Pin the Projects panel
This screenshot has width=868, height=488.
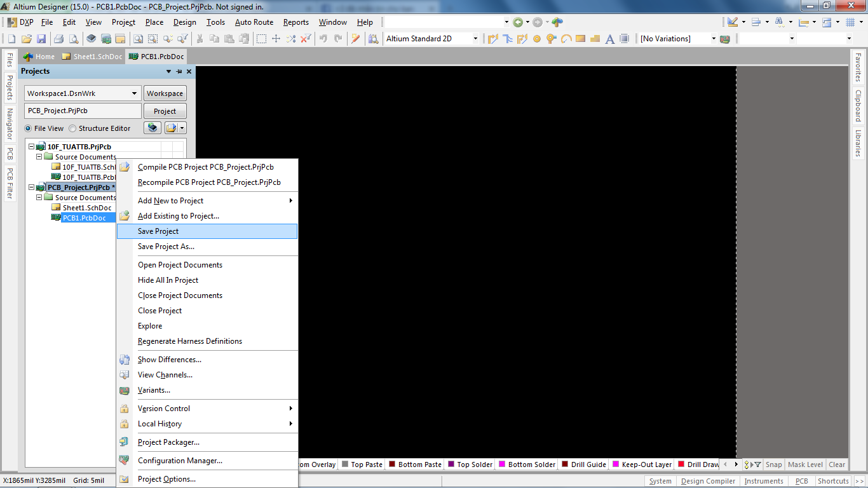pyautogui.click(x=179, y=72)
